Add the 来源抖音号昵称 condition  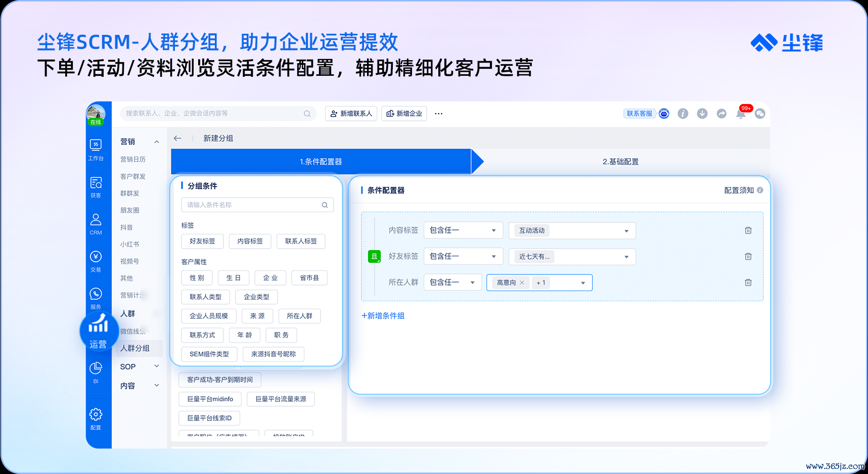(273, 354)
